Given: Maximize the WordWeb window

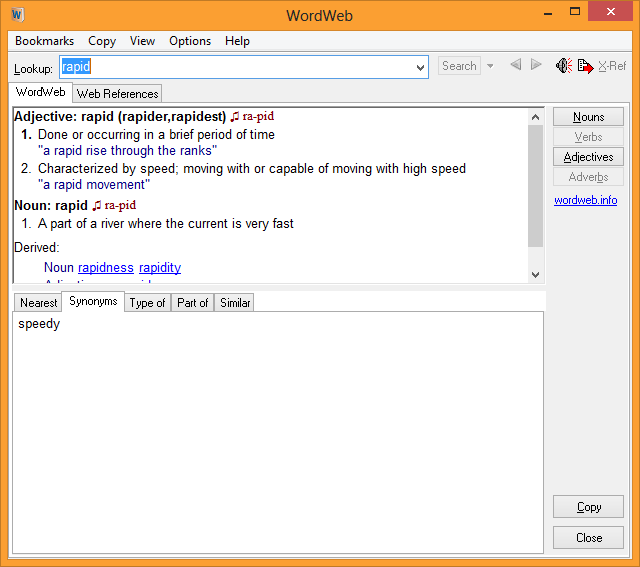Looking at the screenshot, I should [x=575, y=11].
